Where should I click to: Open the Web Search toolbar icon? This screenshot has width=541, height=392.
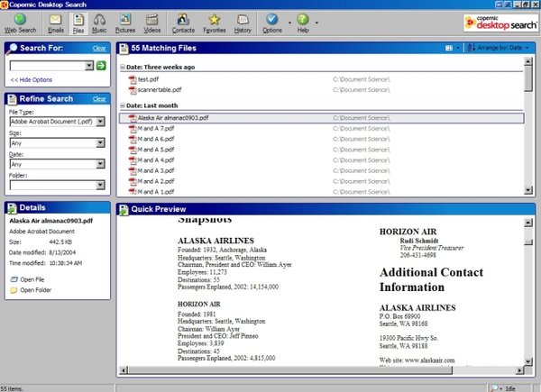20,23
